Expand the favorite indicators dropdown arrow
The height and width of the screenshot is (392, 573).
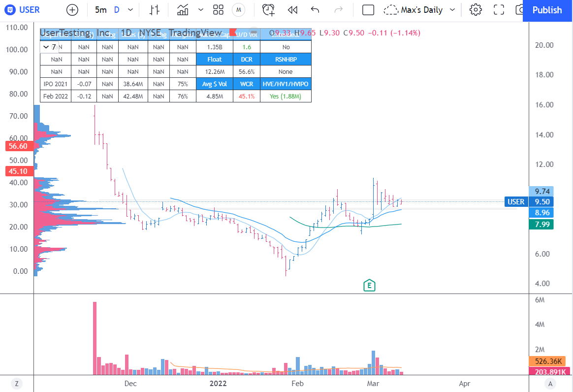(x=201, y=10)
